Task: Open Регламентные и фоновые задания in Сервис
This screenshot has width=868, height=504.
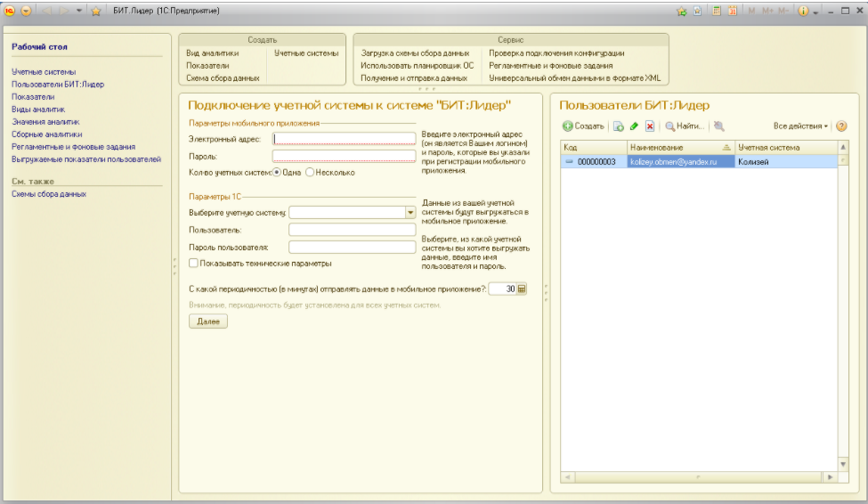Action: pos(551,65)
